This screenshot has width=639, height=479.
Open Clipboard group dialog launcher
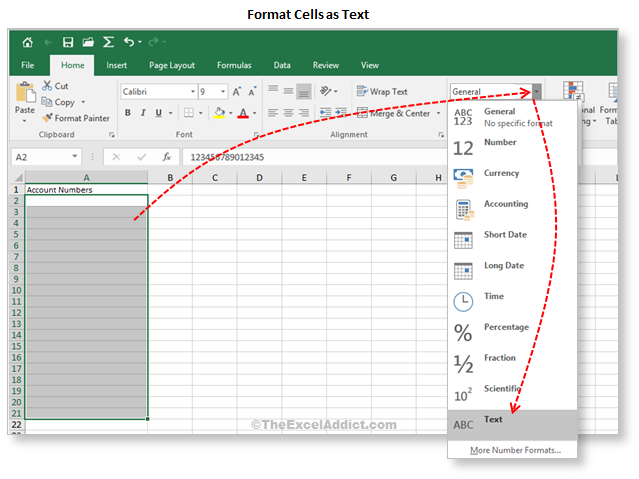coord(112,135)
